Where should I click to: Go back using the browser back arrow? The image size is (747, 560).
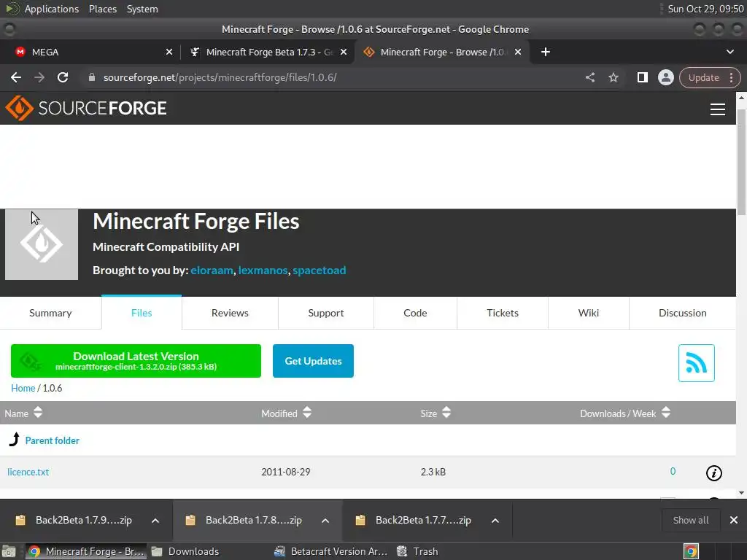[16, 77]
